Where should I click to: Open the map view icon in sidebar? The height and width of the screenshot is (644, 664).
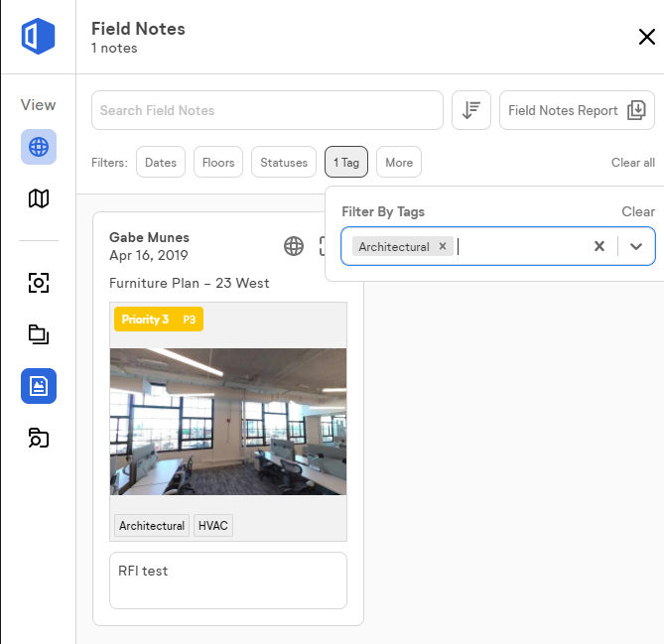tap(39, 198)
